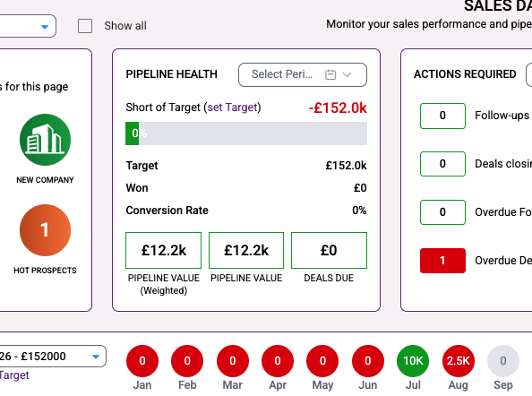The image size is (532, 396).
Task: Expand the Select Period dropdown
Action: (303, 74)
